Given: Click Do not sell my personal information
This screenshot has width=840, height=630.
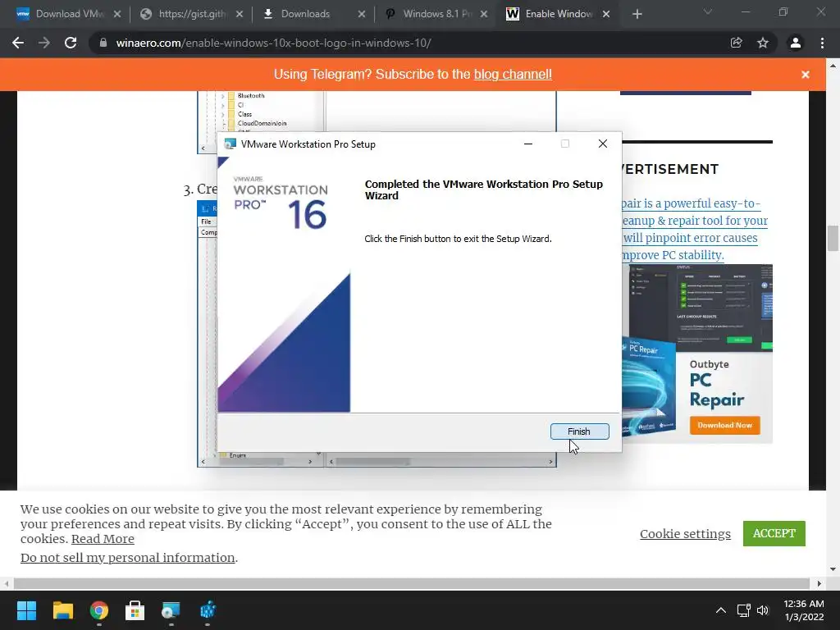Looking at the screenshot, I should click(x=127, y=558).
